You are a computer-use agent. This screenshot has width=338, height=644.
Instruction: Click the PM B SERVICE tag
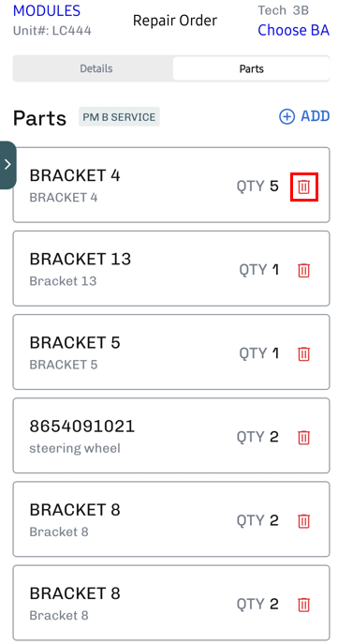click(119, 117)
